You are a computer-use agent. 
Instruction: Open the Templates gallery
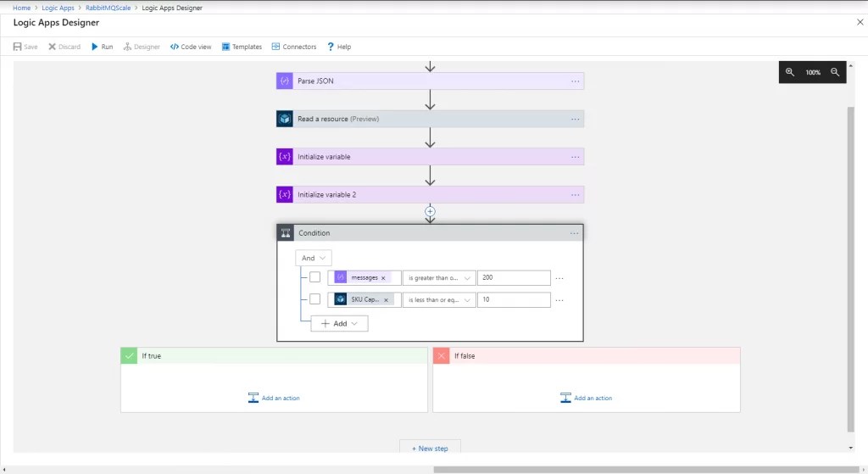242,47
